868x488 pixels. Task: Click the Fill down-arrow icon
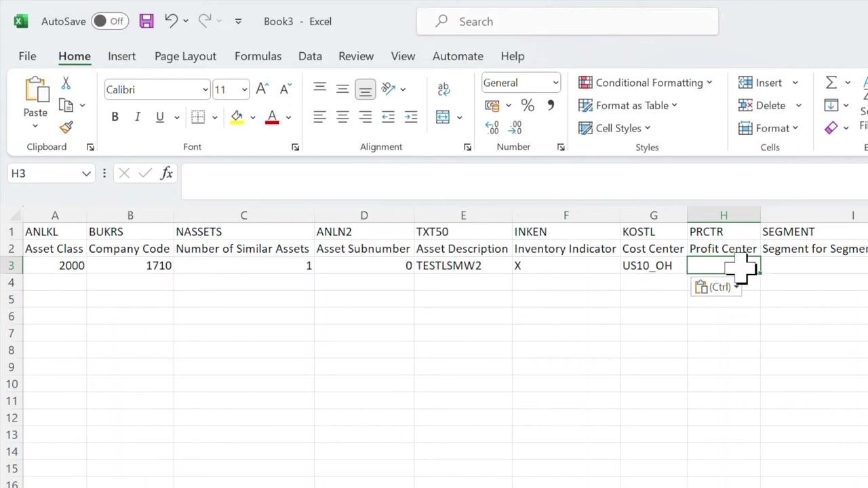pos(831,105)
